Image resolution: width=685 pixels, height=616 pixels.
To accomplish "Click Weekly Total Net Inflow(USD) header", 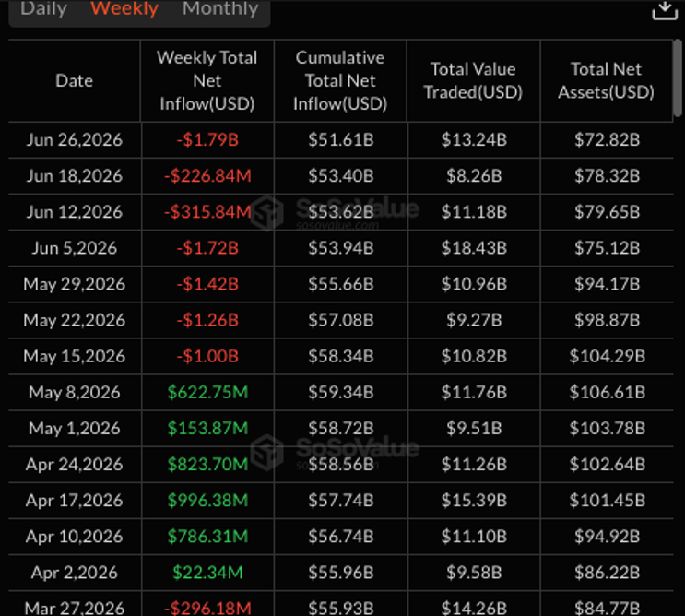I will pyautogui.click(x=207, y=81).
